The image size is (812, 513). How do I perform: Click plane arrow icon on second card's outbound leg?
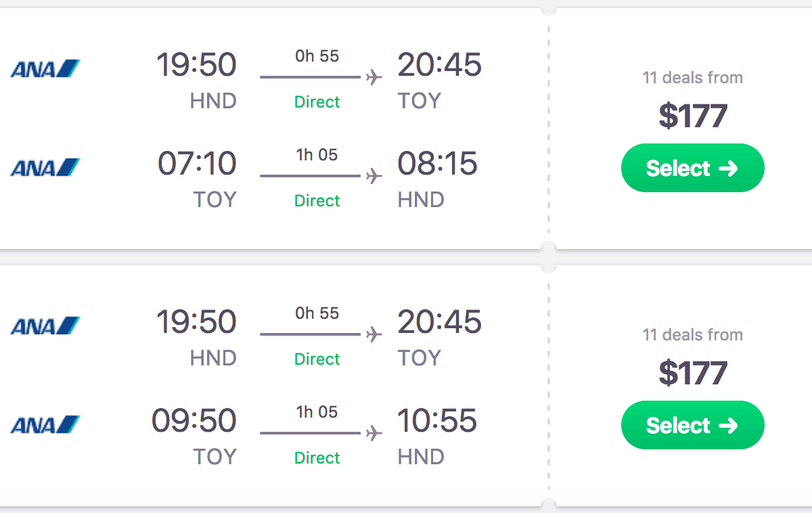[x=374, y=334]
